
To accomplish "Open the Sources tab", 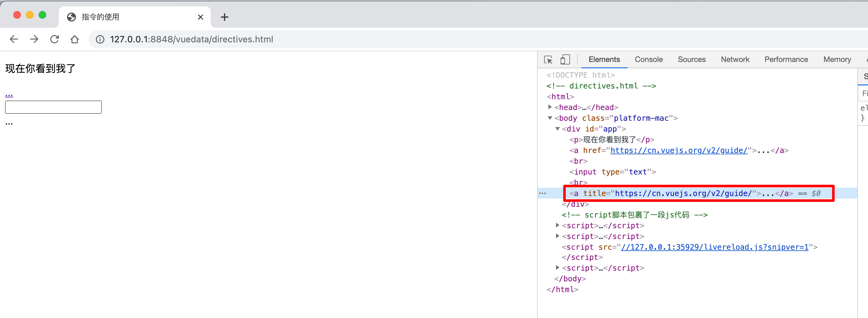I will click(691, 60).
